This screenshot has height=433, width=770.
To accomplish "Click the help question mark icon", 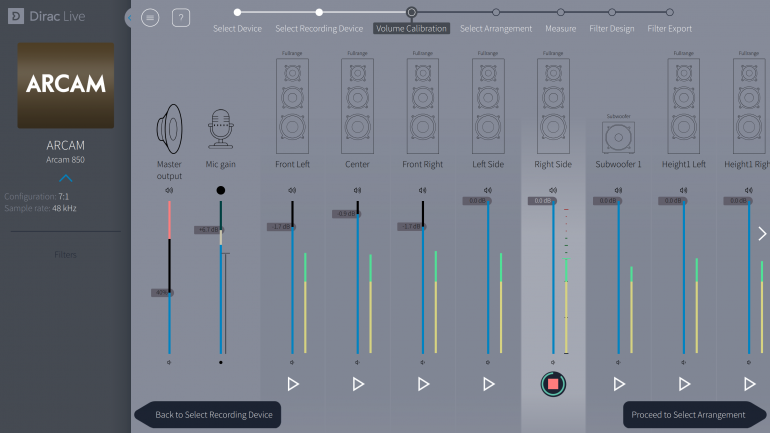I will click(x=181, y=18).
